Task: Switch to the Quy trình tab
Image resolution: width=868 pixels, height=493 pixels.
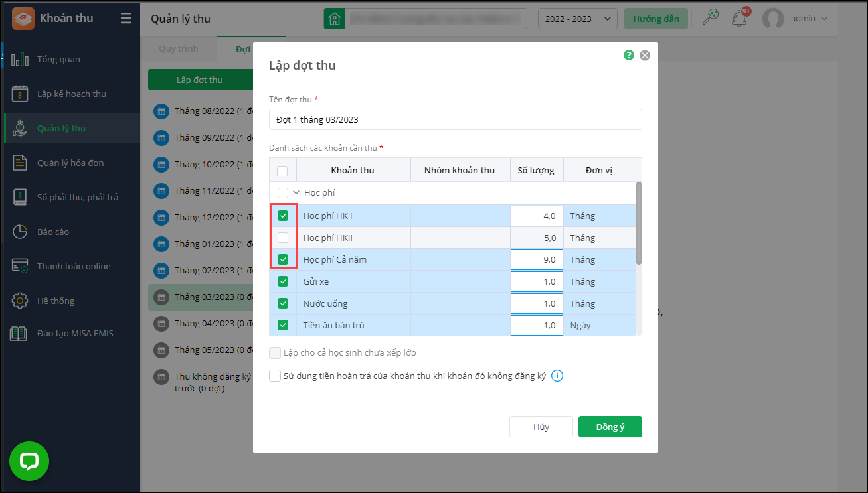Action: click(179, 49)
